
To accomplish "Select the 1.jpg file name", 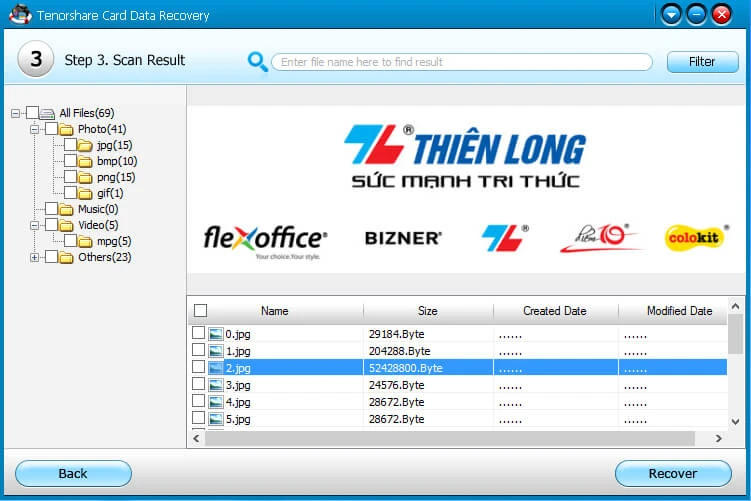I will pyautogui.click(x=238, y=351).
